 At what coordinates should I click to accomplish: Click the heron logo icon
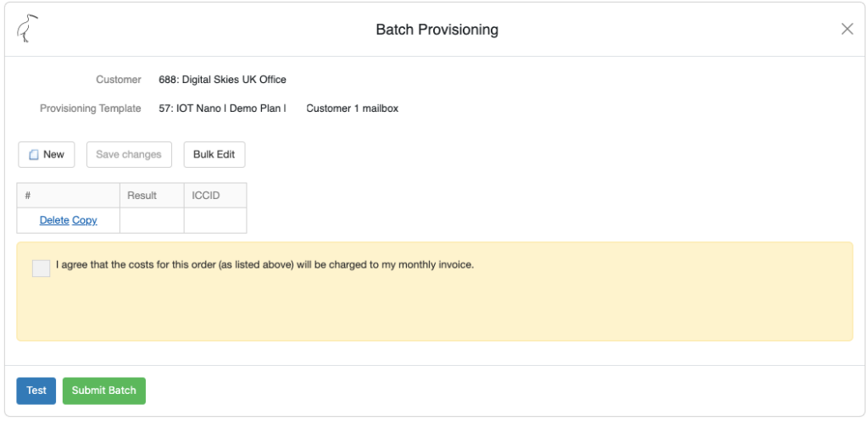click(x=28, y=29)
